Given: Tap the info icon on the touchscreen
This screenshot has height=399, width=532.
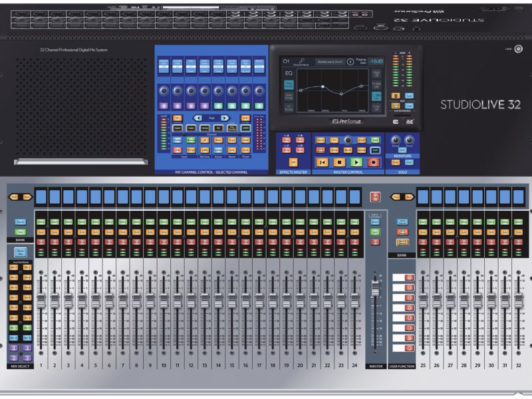Looking at the screenshot, I should pos(350,62).
